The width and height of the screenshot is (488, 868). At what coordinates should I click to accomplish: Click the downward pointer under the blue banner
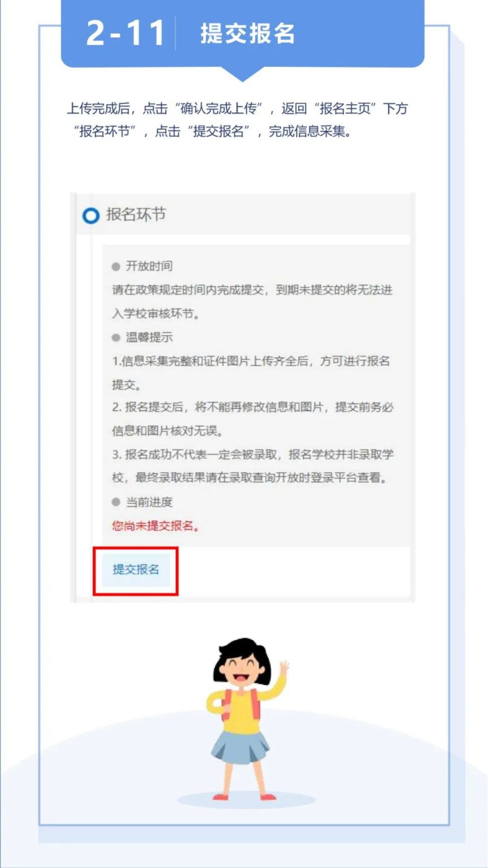[x=243, y=73]
